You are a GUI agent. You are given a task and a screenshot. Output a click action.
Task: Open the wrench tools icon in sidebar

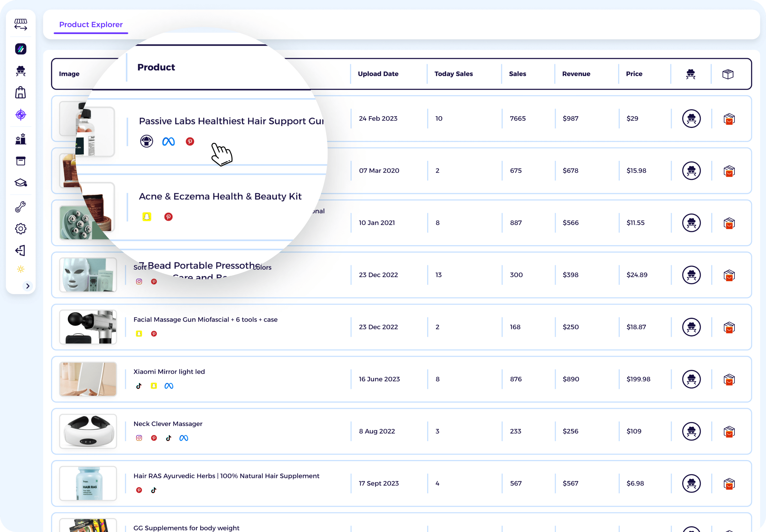21,207
